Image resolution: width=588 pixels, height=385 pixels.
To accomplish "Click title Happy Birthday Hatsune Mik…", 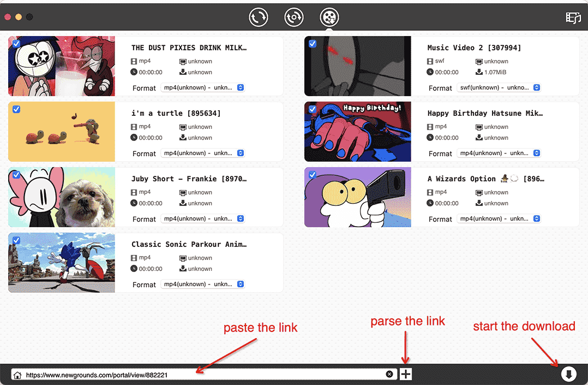I will click(485, 114).
